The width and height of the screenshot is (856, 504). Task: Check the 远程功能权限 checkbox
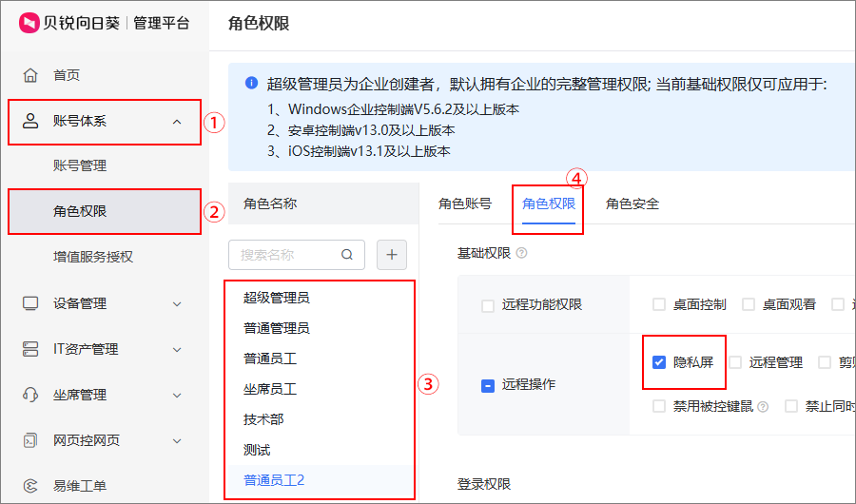coord(488,305)
